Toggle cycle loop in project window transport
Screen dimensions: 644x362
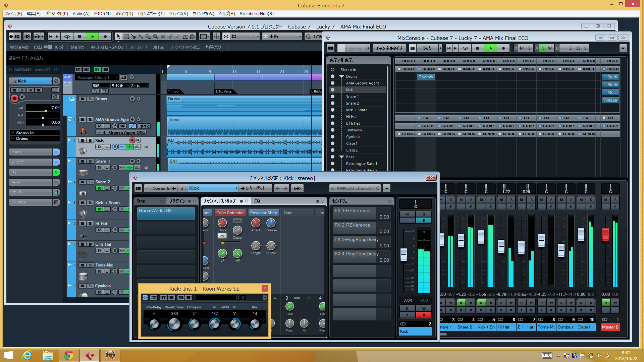67,36
